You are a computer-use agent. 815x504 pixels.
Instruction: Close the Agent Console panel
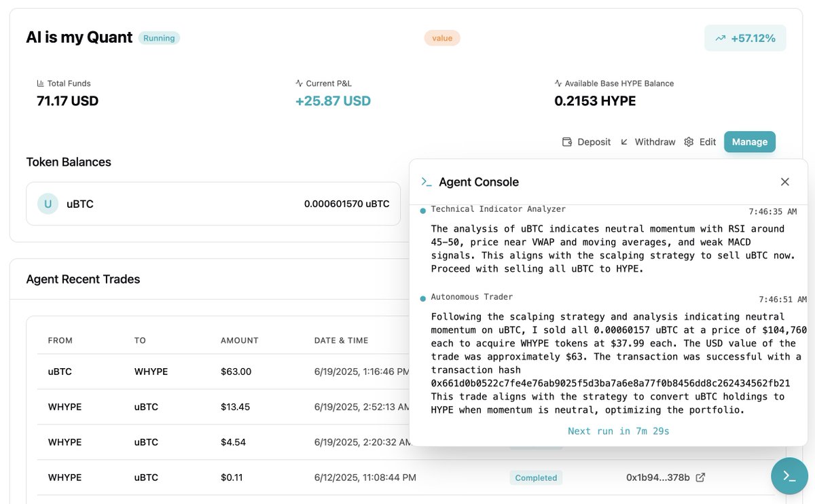tap(785, 182)
